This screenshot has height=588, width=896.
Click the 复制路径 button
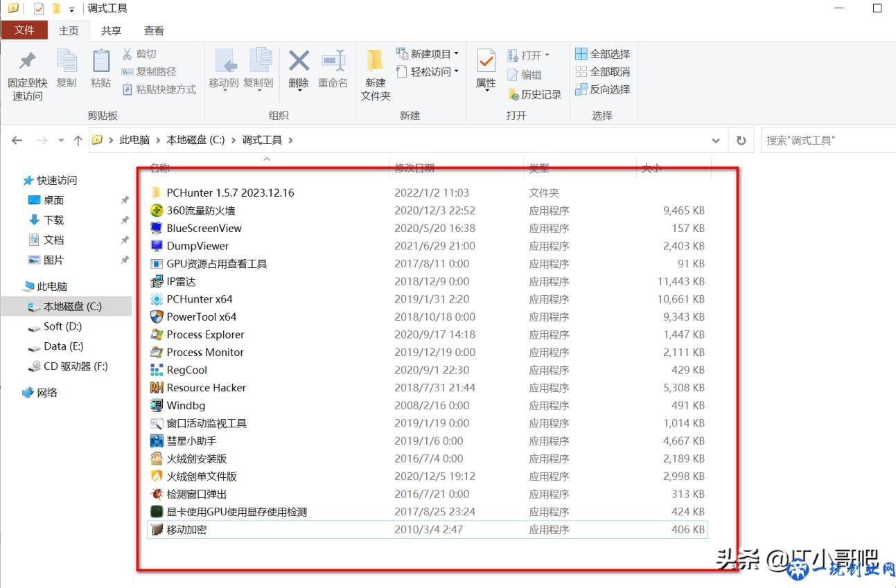pos(149,71)
